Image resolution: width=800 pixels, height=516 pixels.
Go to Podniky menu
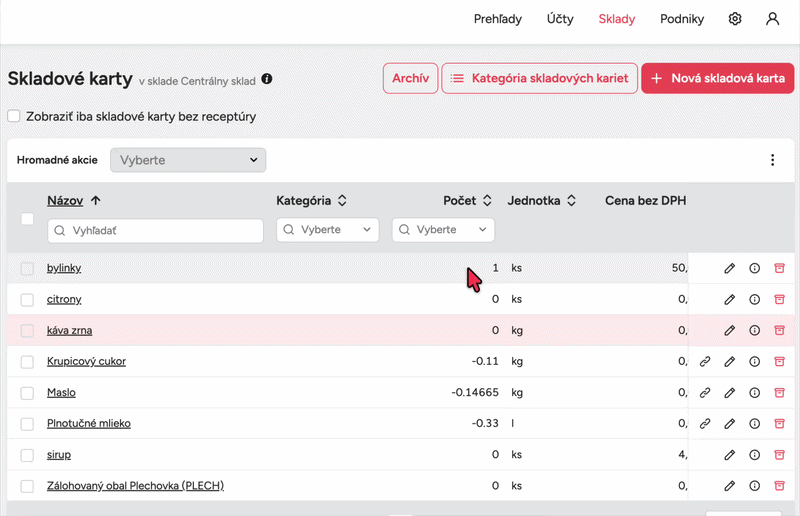[x=682, y=19]
